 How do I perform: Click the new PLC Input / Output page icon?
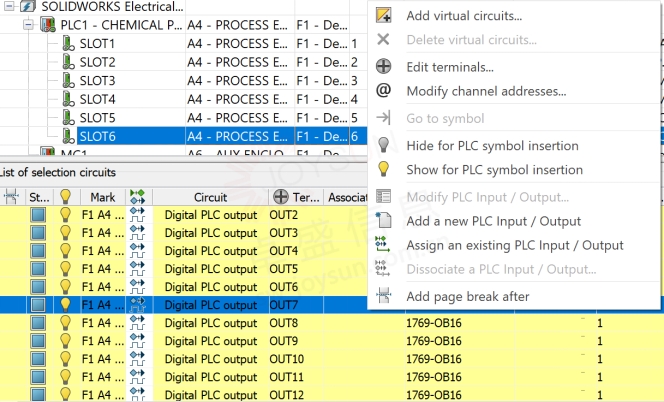(383, 220)
